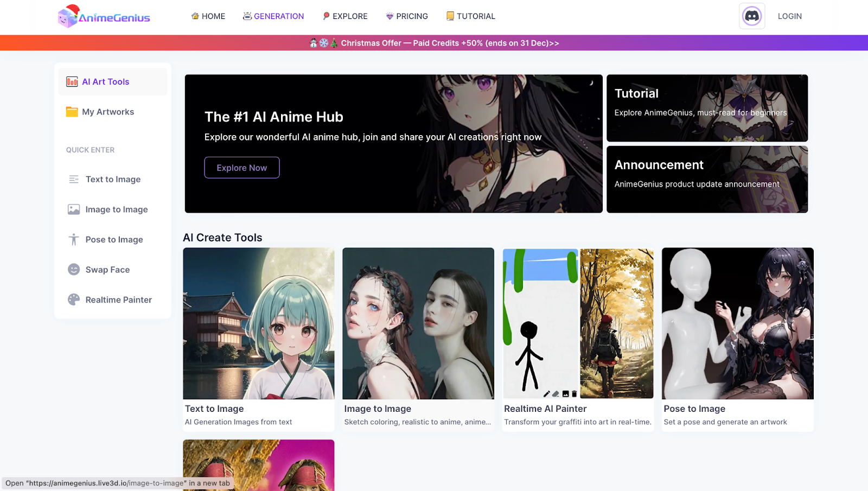Click the 'Text to Image' card title
The image size is (868, 491).
tap(214, 409)
